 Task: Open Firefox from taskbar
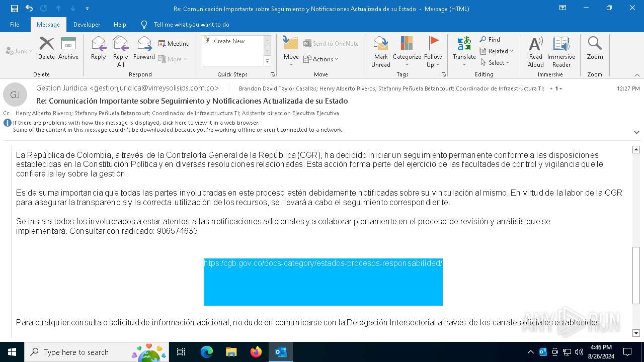click(x=256, y=352)
